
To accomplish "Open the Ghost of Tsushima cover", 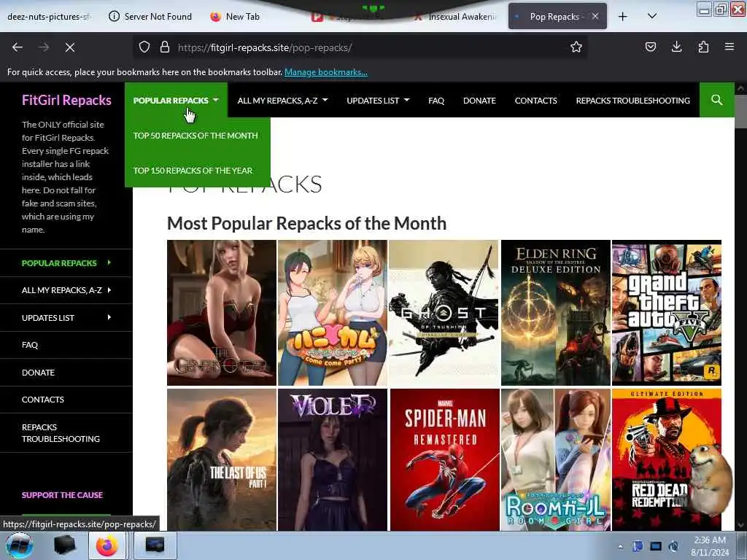I will coord(444,313).
